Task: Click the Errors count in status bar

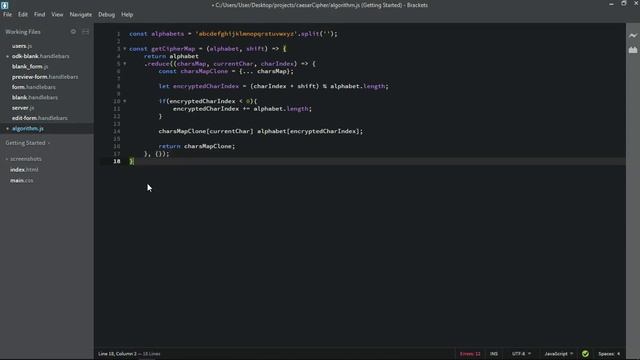Action: coord(470,353)
